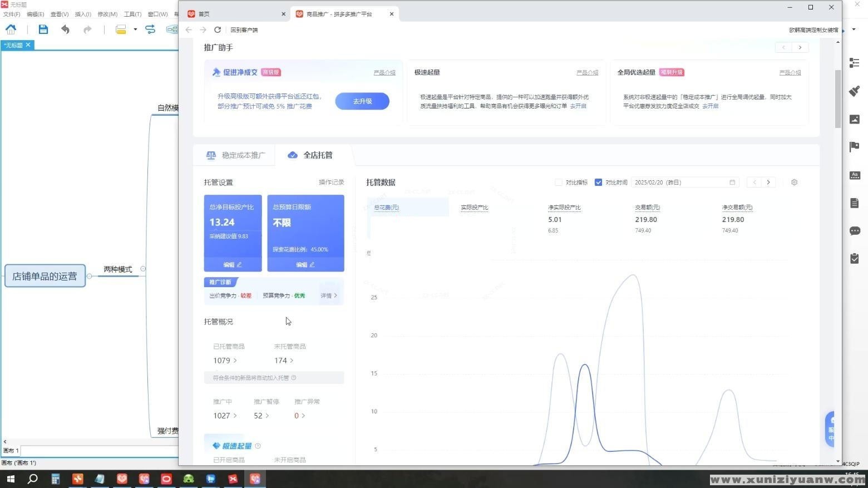Click the save icon in XMind toolbar
The height and width of the screenshot is (488, 868).
(x=43, y=29)
